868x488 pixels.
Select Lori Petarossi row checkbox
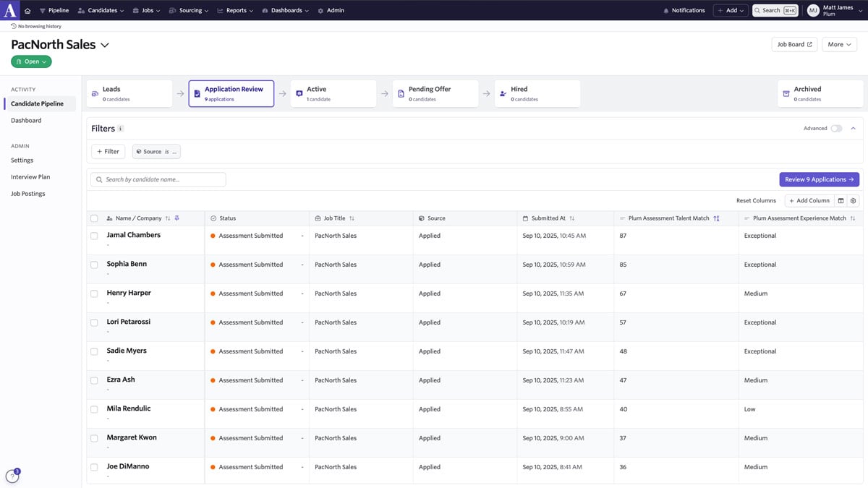coord(94,322)
